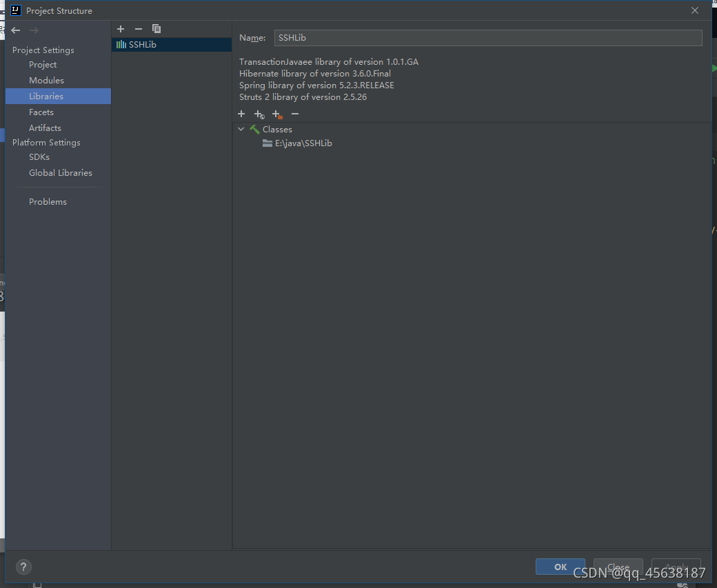The width and height of the screenshot is (717, 588).
Task: Select E:\java\SSHLib folder entry
Action: [297, 143]
